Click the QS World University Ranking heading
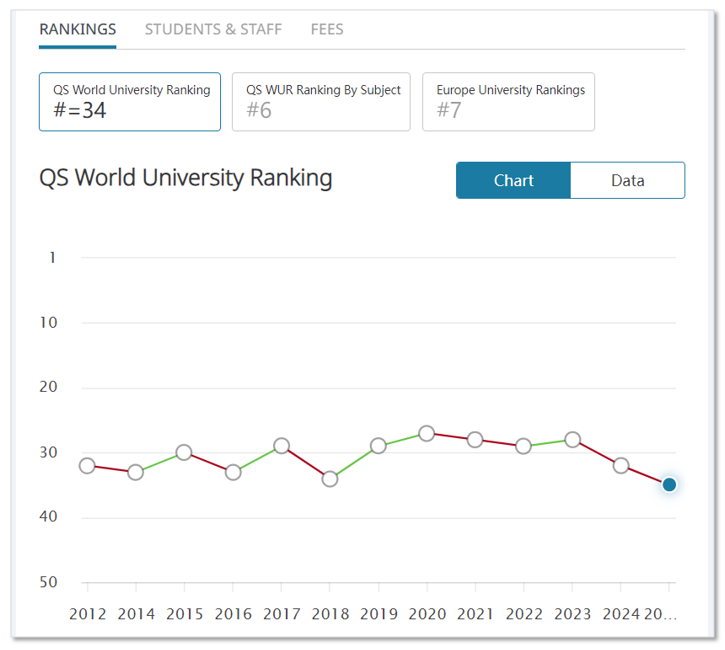 (x=186, y=178)
